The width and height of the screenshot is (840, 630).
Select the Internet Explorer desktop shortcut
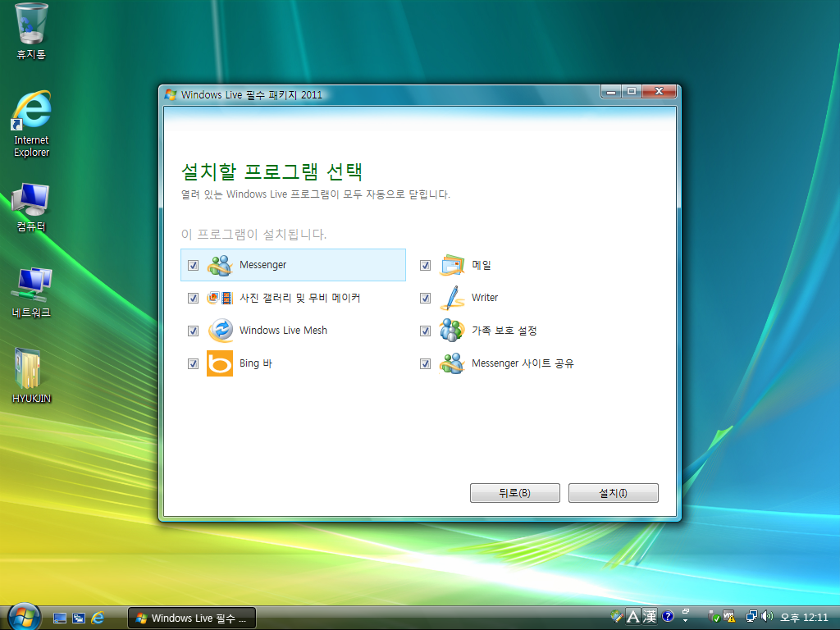tap(32, 125)
